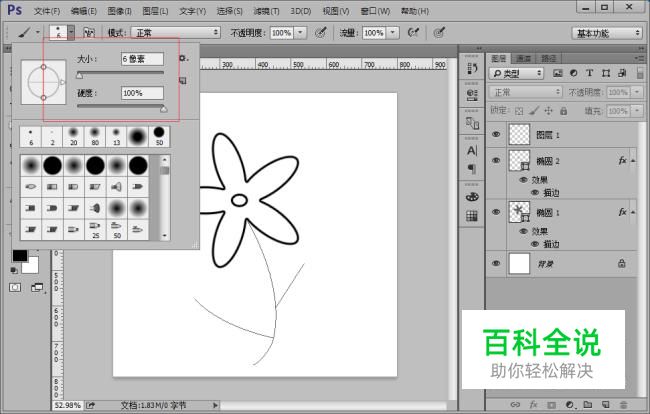Click the 描边 effect under 椭圆 2
The width and height of the screenshot is (650, 414).
(x=551, y=191)
